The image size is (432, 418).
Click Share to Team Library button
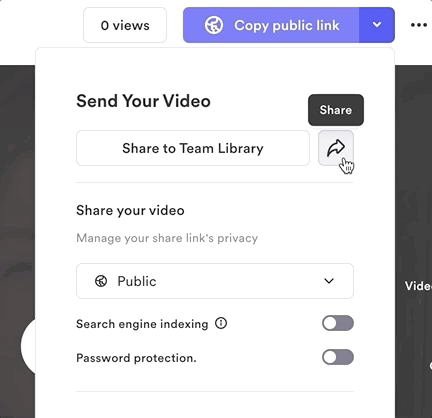(x=193, y=148)
